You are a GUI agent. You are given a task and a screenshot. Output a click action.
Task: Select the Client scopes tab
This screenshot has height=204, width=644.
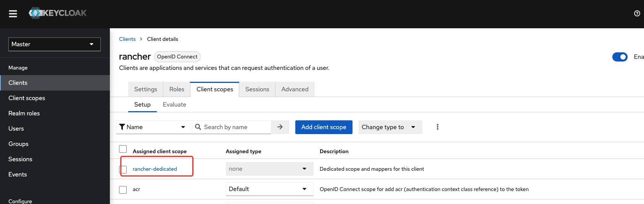(215, 89)
